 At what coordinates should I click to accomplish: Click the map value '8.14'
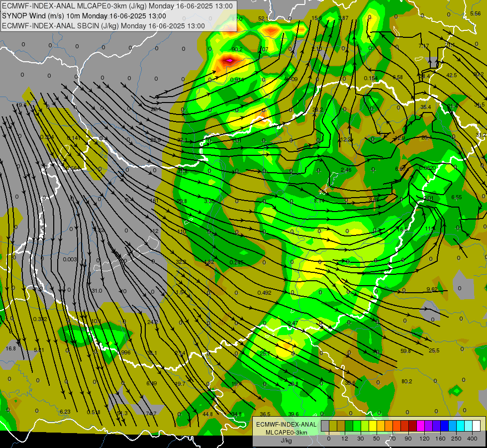[x=319, y=201]
